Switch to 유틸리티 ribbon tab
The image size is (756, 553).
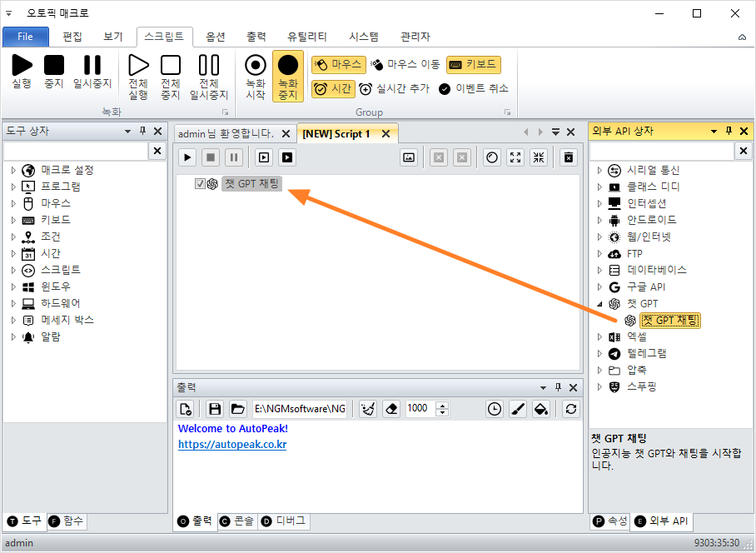tap(307, 37)
